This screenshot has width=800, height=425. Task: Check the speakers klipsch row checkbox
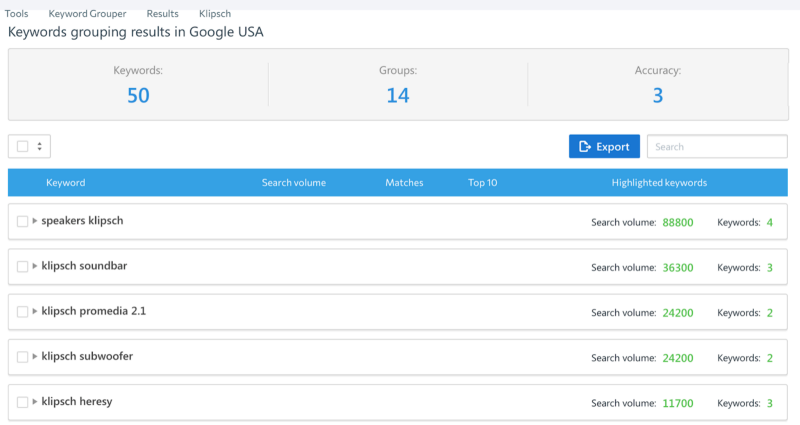coord(22,221)
